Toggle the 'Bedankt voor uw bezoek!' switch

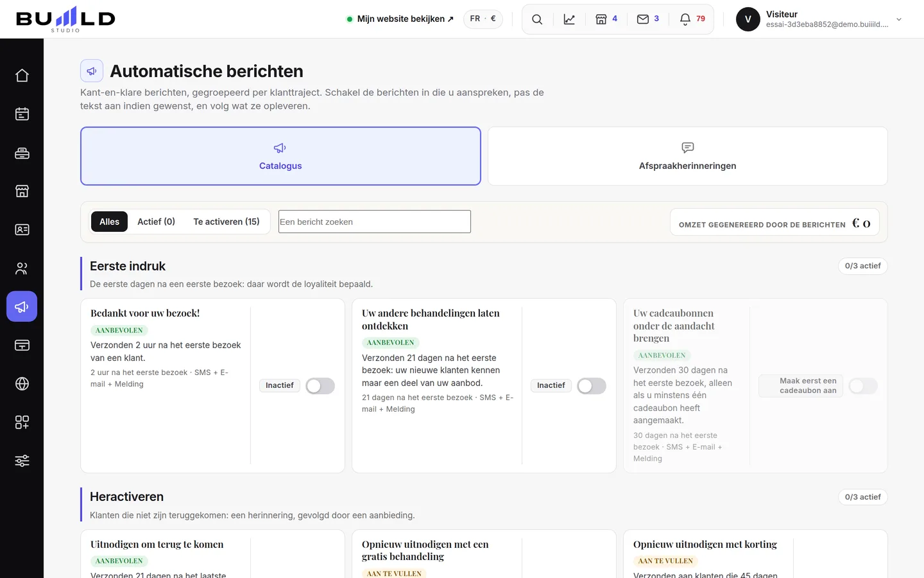coord(320,386)
